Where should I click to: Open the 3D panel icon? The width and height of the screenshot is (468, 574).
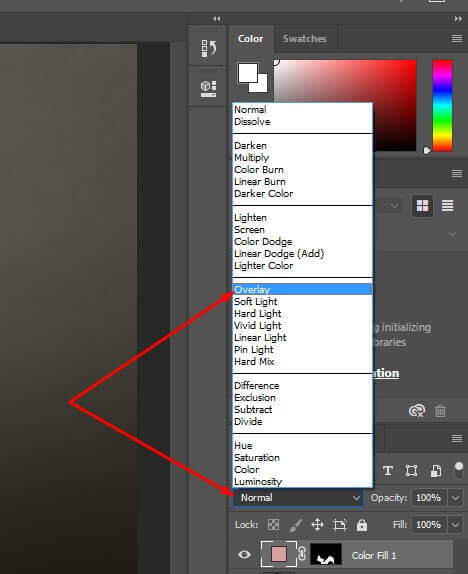click(208, 89)
